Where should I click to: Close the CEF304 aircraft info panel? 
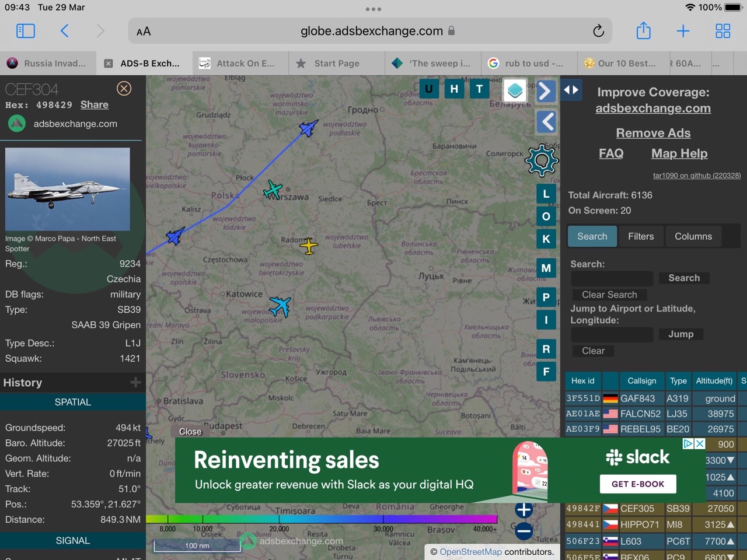pos(124,89)
